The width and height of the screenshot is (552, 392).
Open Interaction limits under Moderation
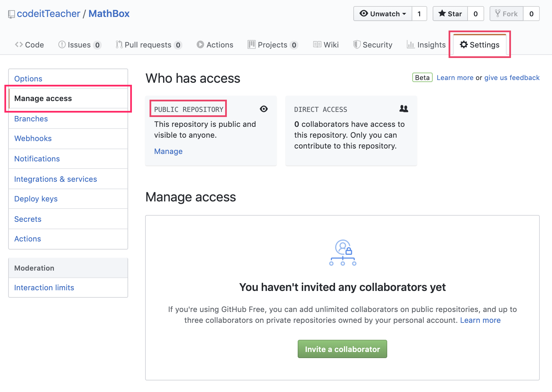pyautogui.click(x=68, y=288)
